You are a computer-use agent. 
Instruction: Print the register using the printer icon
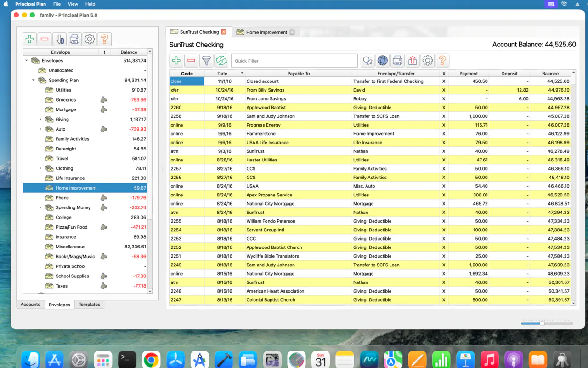click(397, 61)
